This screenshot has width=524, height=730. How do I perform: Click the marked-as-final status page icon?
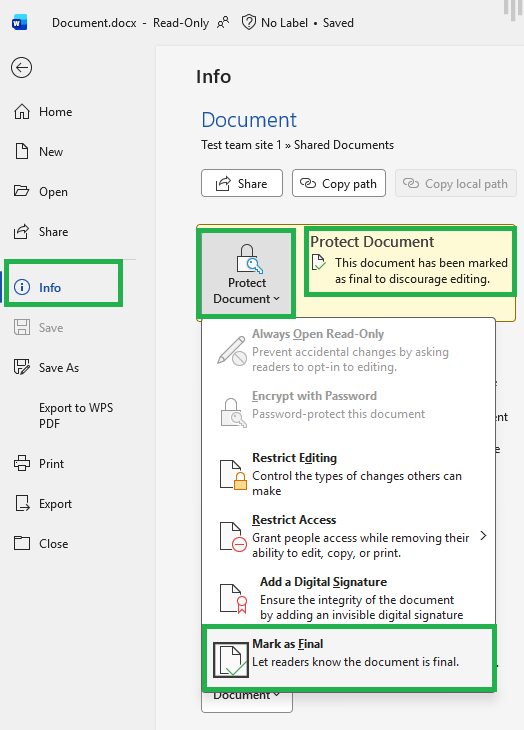tap(319, 262)
